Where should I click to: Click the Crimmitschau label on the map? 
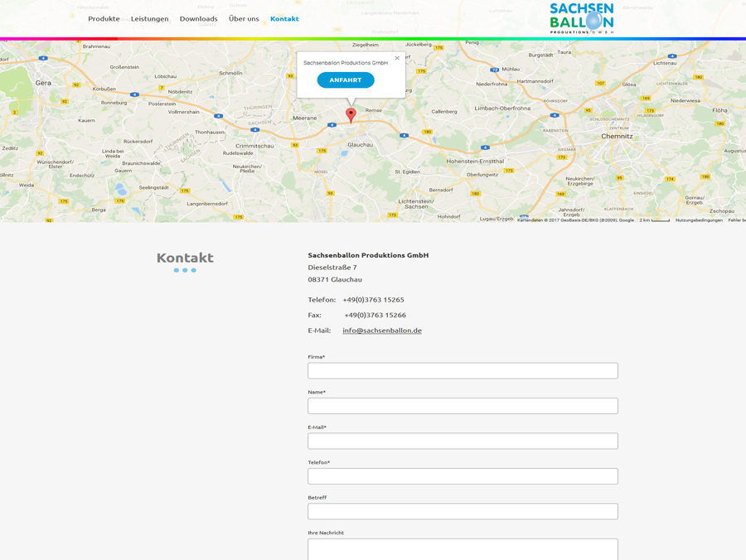point(254,146)
